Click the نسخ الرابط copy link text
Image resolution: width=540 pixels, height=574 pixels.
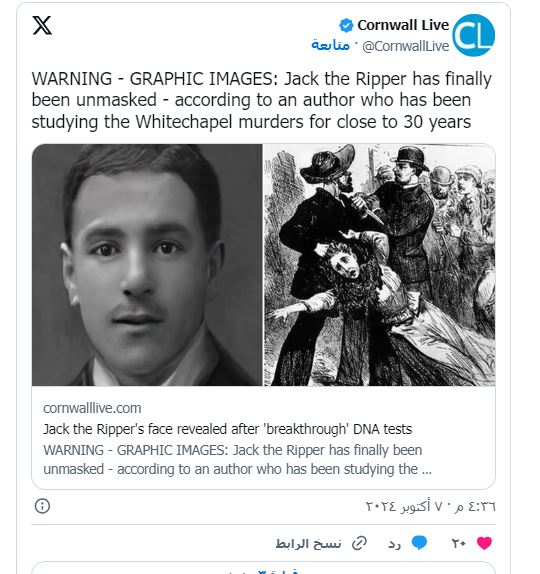coord(308,544)
